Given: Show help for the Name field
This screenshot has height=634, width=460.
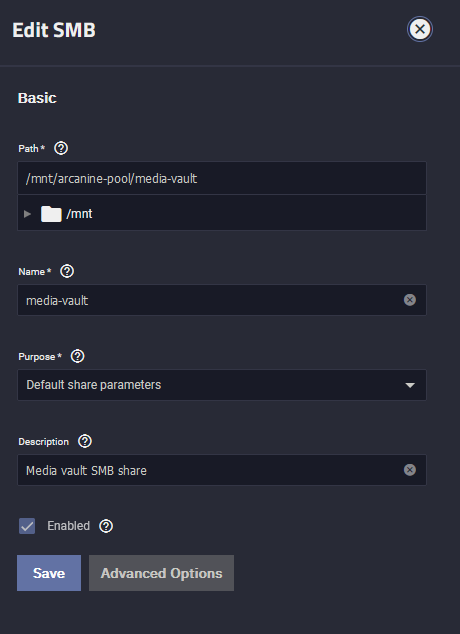Looking at the screenshot, I should 67,271.
